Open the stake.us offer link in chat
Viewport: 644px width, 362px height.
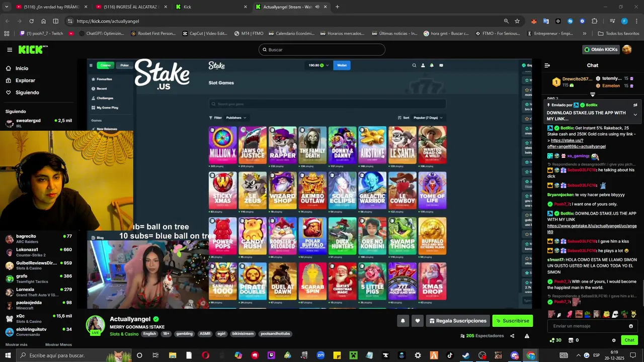(577, 143)
